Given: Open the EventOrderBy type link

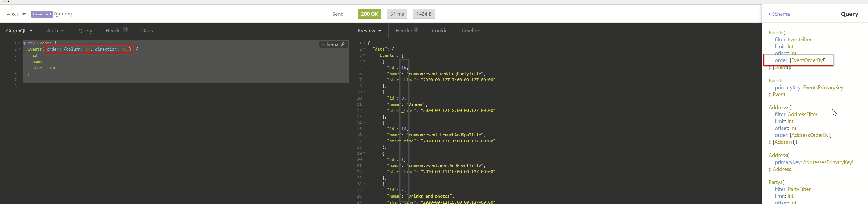Looking at the screenshot, I should (807, 60).
